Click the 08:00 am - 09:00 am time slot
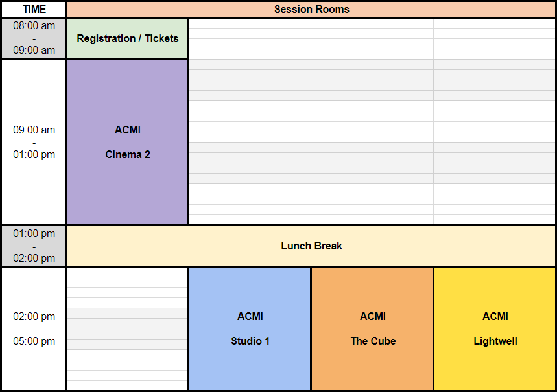Screen dimensions: 557x392 click(34, 38)
